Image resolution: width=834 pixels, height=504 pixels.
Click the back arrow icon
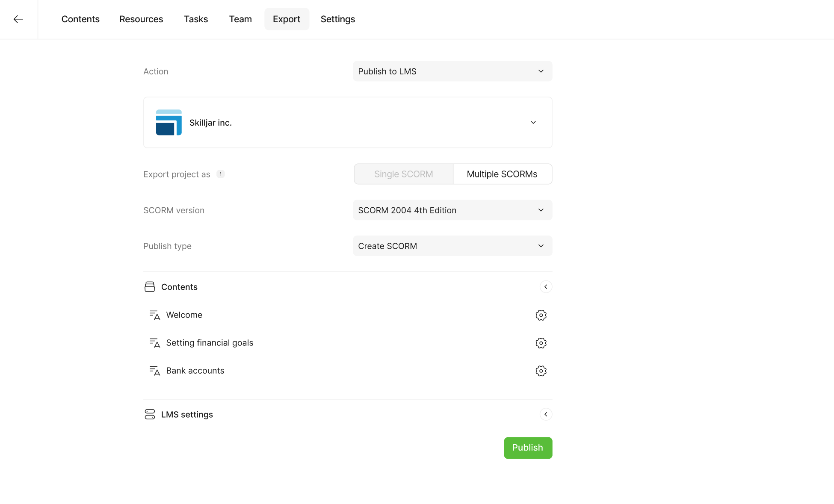point(18,19)
